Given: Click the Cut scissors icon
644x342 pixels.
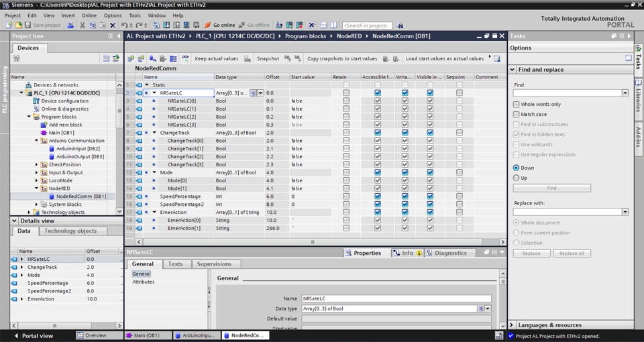Looking at the screenshot, I should 82,25.
